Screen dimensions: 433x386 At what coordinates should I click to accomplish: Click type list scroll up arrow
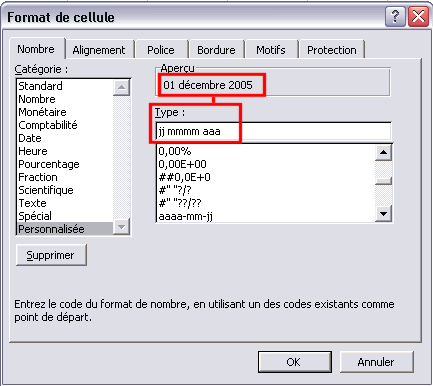pos(383,153)
